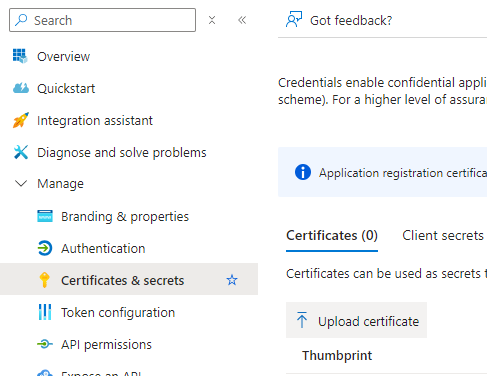
Task: Open the Got feedback? link
Action: tap(351, 20)
